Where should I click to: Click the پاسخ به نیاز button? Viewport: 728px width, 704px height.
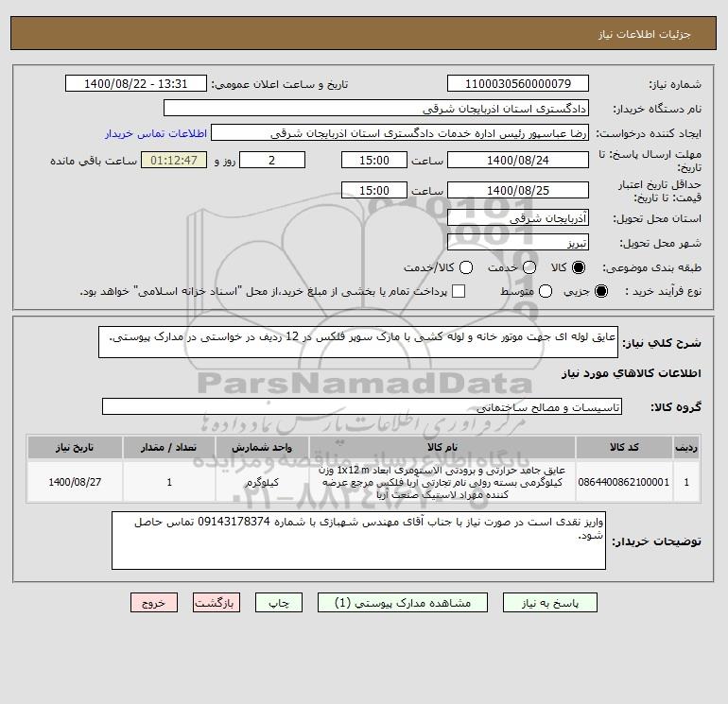[x=549, y=603]
